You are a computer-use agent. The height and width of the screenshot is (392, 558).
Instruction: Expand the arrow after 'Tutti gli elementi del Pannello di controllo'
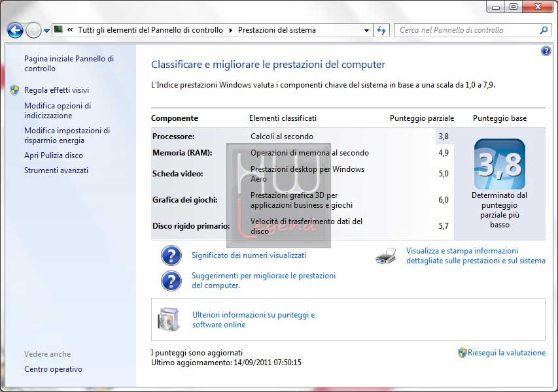pyautogui.click(x=231, y=30)
